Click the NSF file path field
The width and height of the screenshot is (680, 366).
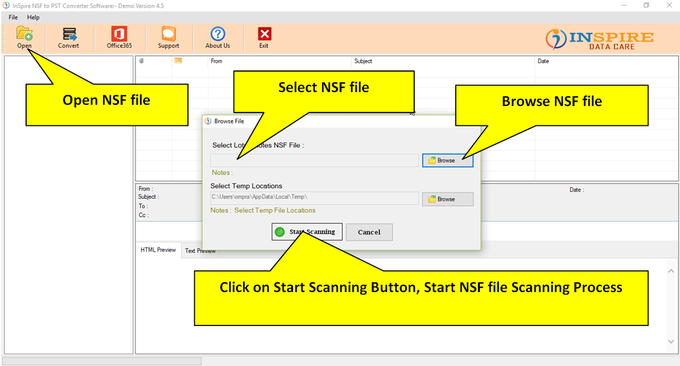[314, 160]
